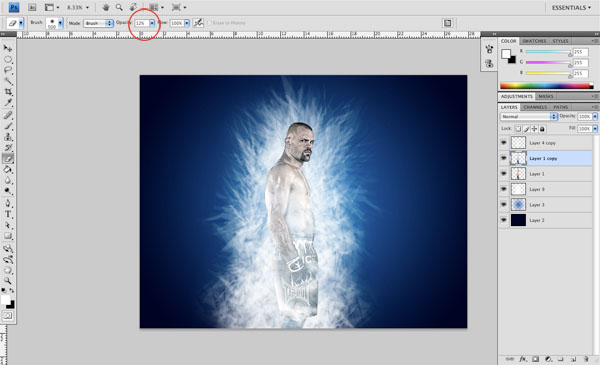The height and width of the screenshot is (365, 600).
Task: Expand the Essentials workspace menu
Action: (571, 8)
